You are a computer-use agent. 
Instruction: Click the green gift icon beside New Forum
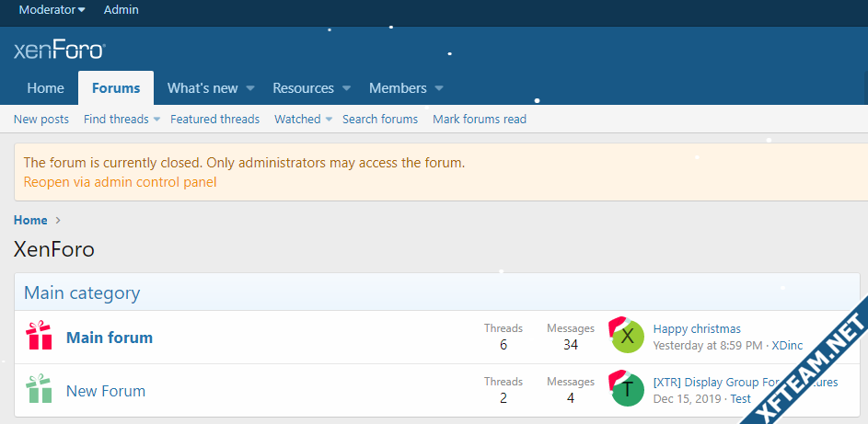click(39, 389)
